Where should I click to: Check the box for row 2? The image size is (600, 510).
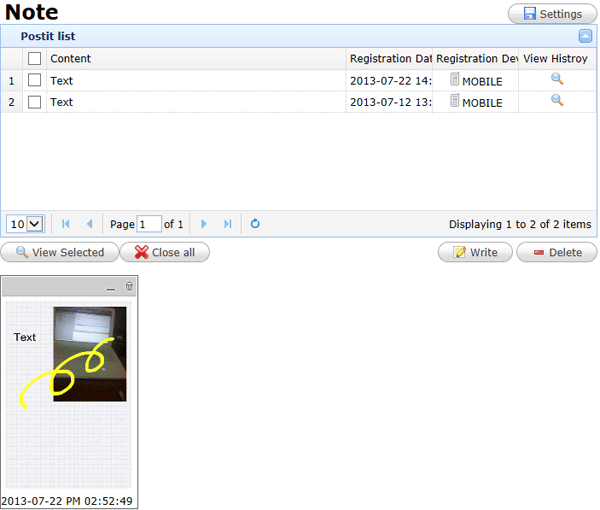(35, 102)
